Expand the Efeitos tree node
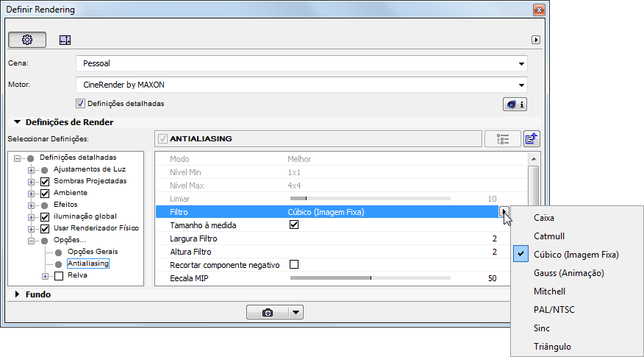Viewport: 644px width, 357px height. tap(31, 205)
